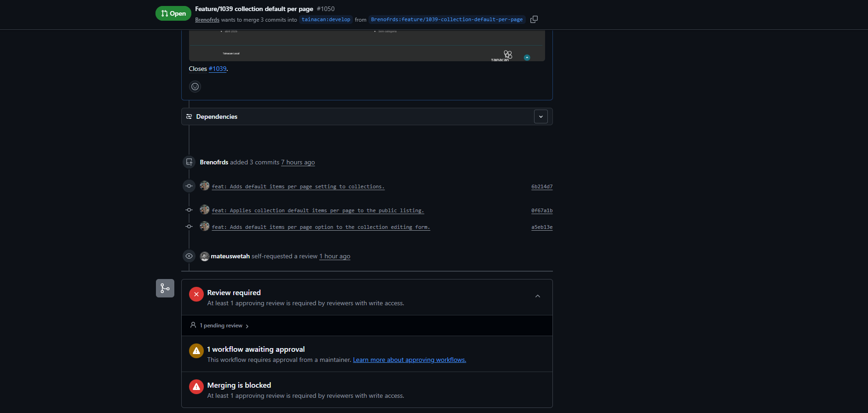The width and height of the screenshot is (868, 413).
Task: Open Learn more about approving workflows link
Action: point(409,360)
